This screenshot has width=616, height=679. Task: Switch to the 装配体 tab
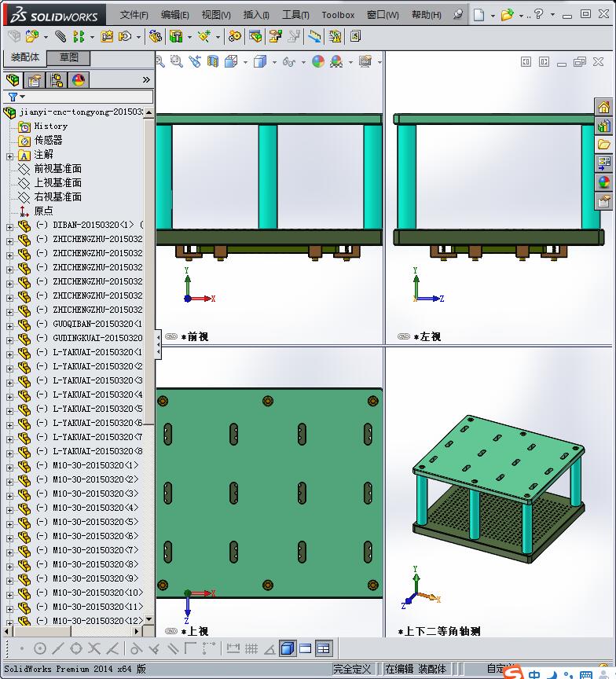pos(24,57)
